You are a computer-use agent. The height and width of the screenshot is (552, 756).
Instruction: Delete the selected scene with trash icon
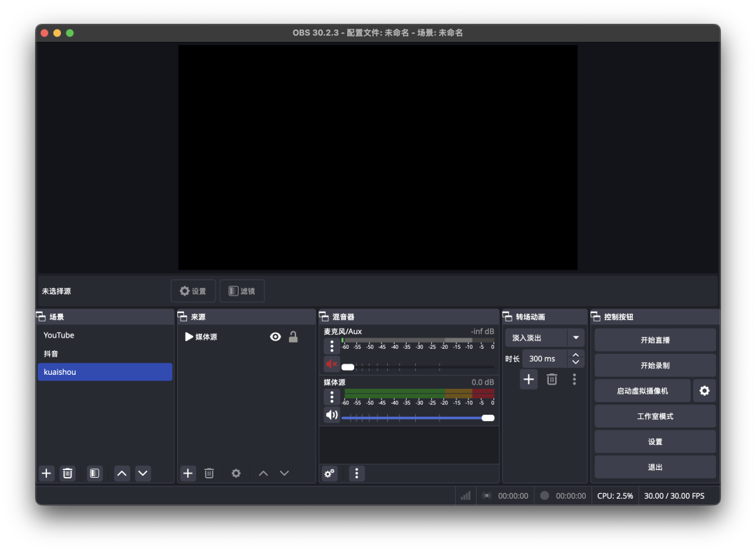67,474
